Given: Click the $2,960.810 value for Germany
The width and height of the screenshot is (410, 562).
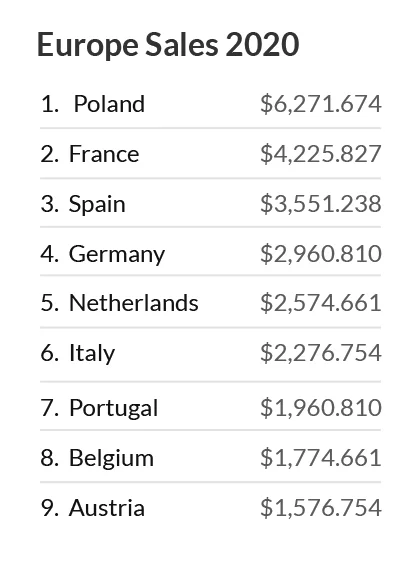Looking at the screenshot, I should coord(321,254).
